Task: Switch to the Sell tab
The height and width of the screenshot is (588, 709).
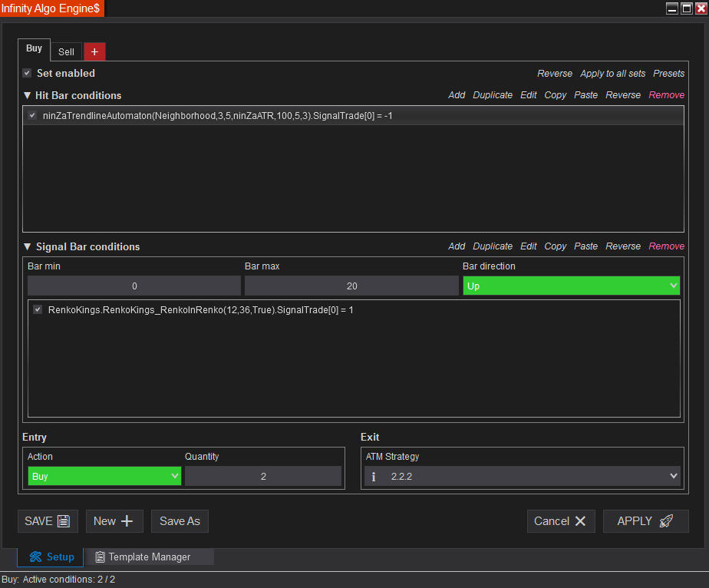Action: 67,51
